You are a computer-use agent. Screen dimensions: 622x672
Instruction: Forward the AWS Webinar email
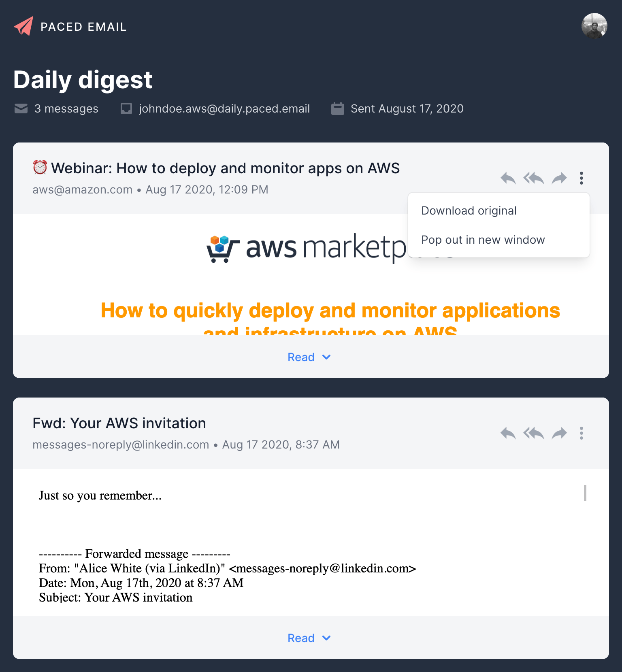click(559, 178)
